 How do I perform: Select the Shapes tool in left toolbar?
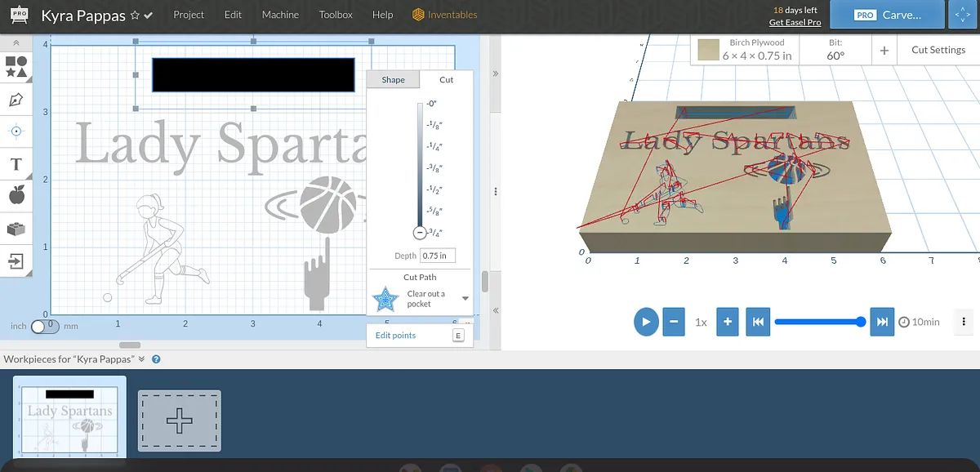(x=16, y=67)
